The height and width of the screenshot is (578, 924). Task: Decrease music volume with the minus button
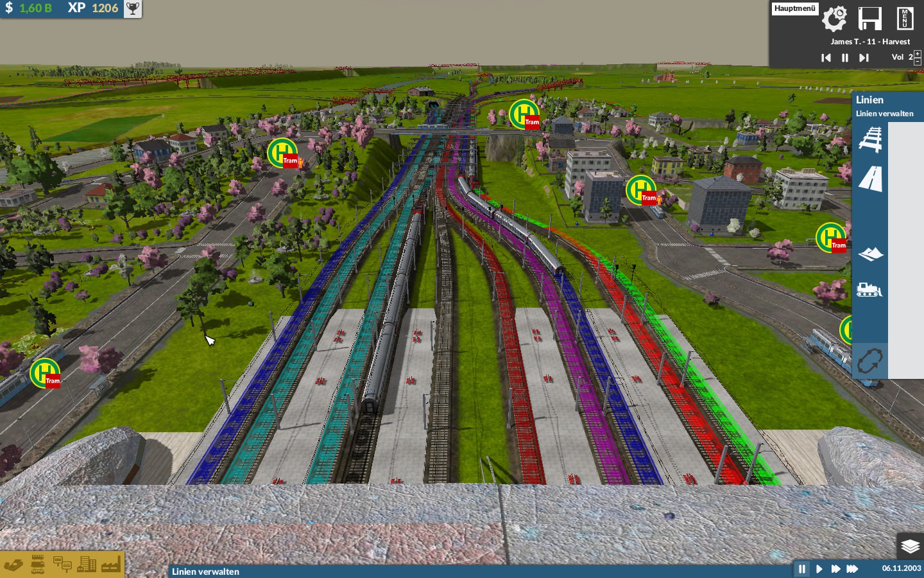click(917, 61)
